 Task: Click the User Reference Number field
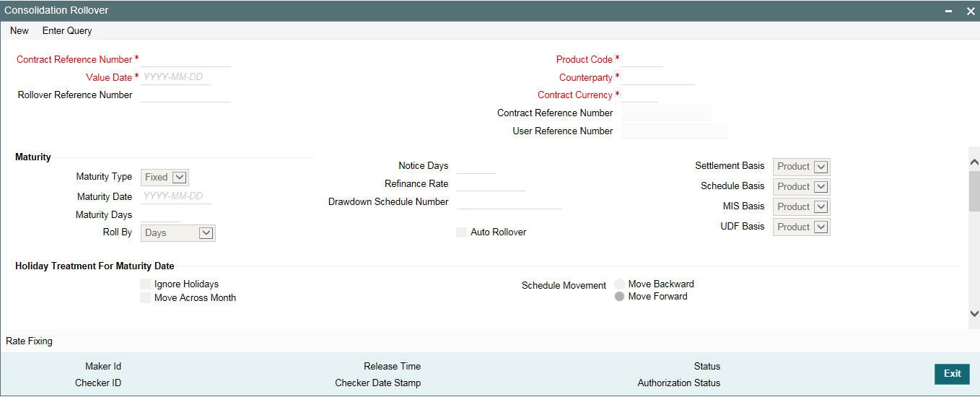click(674, 131)
